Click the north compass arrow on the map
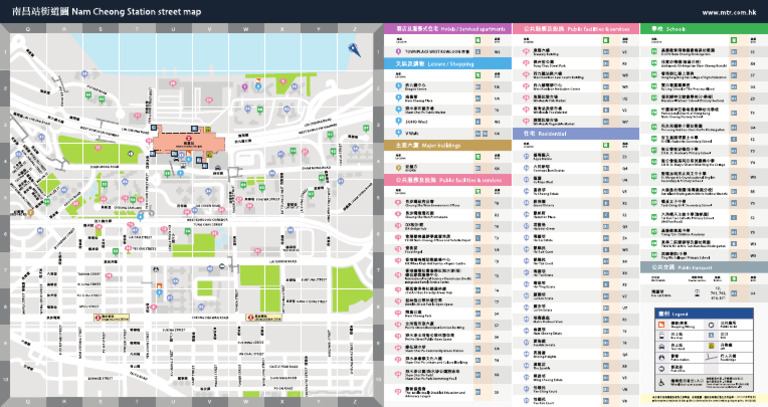This screenshot has width=768, height=407. (354, 49)
